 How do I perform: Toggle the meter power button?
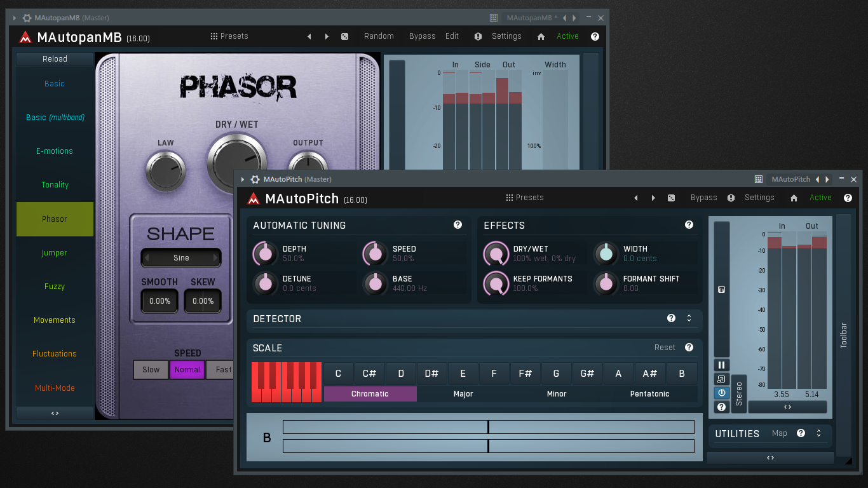coord(721,393)
